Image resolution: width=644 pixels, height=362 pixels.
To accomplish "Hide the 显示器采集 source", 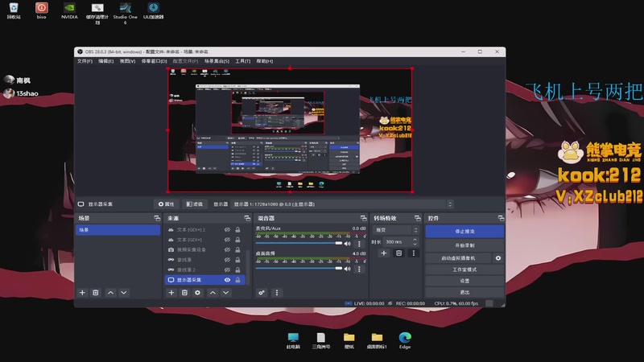I will pyautogui.click(x=227, y=280).
